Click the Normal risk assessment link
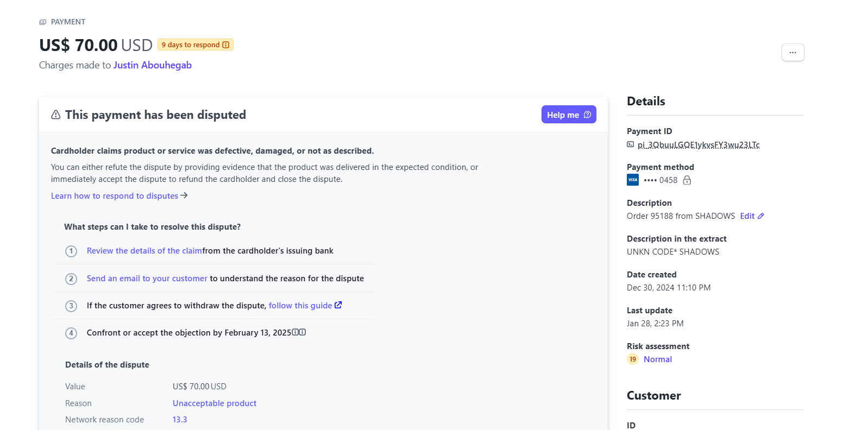This screenshot has height=430, width=868. click(x=658, y=359)
